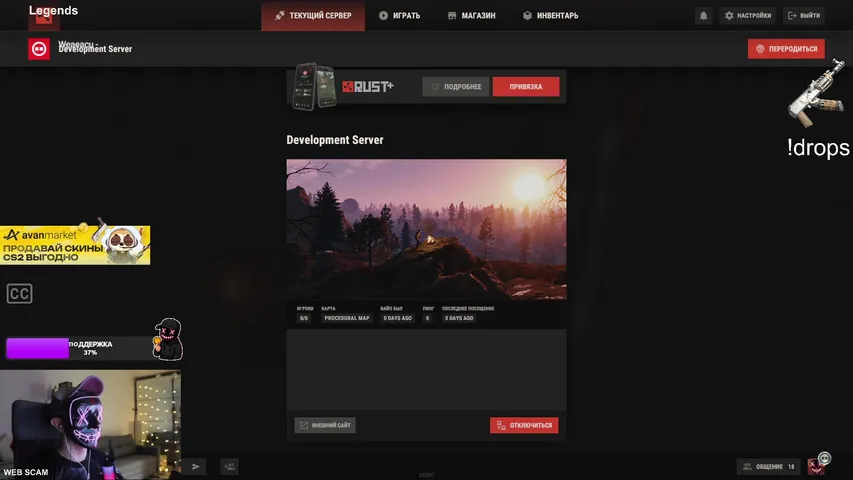Click the avanmarket ad banner
The width and height of the screenshot is (853, 480).
(x=75, y=245)
